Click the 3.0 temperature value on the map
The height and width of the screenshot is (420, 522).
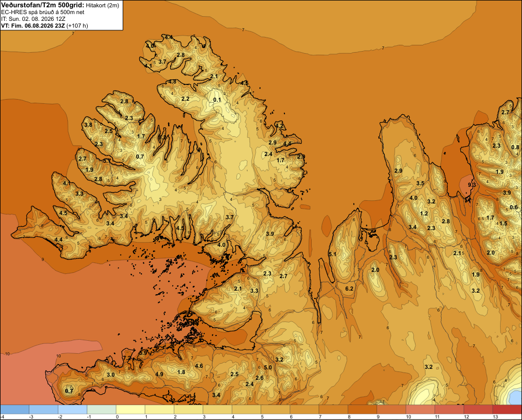coord(111,375)
